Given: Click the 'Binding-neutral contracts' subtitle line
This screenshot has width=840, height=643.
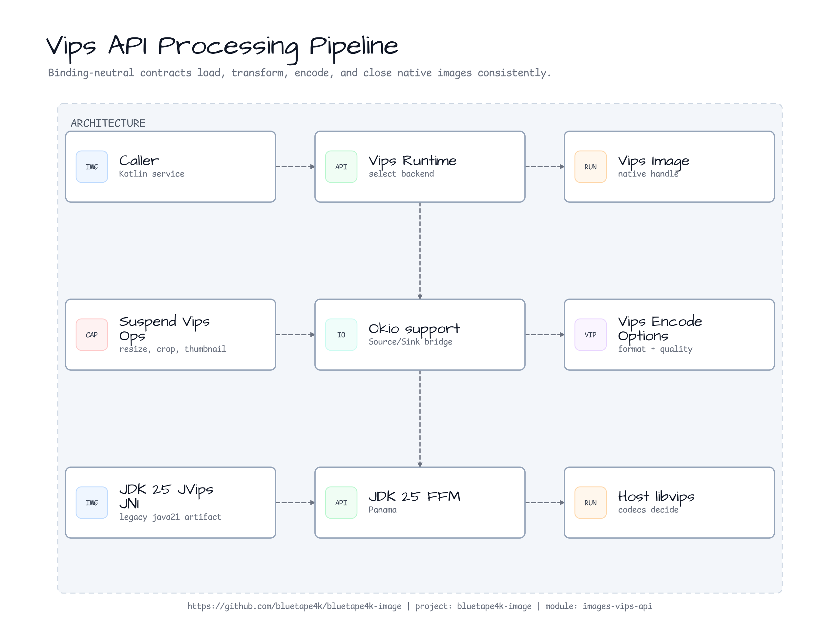Looking at the screenshot, I should 299,73.
